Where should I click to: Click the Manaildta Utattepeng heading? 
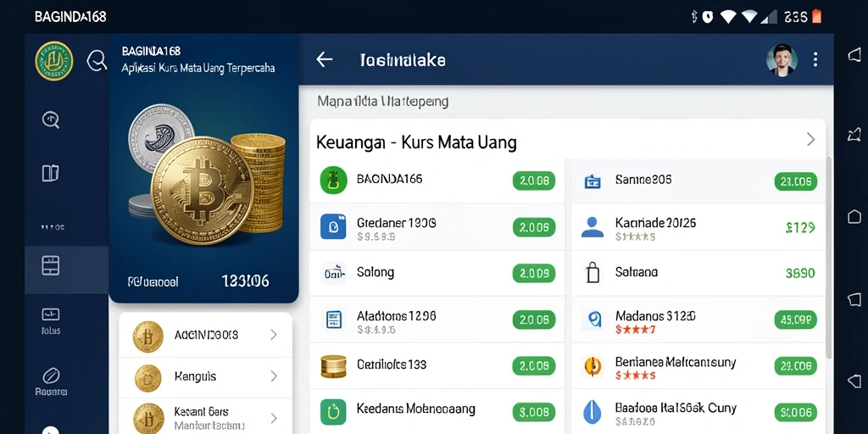coord(382,102)
